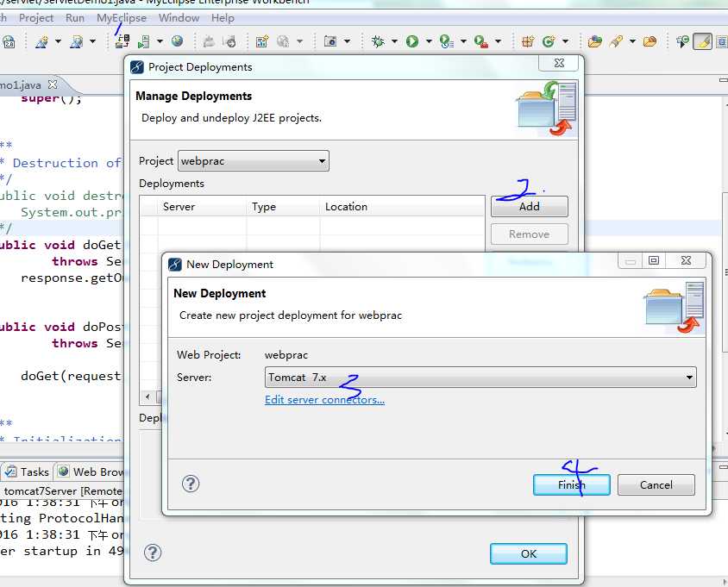Viewport: 728px width, 587px height.
Task: Open the Project menu
Action: pyautogui.click(x=36, y=18)
